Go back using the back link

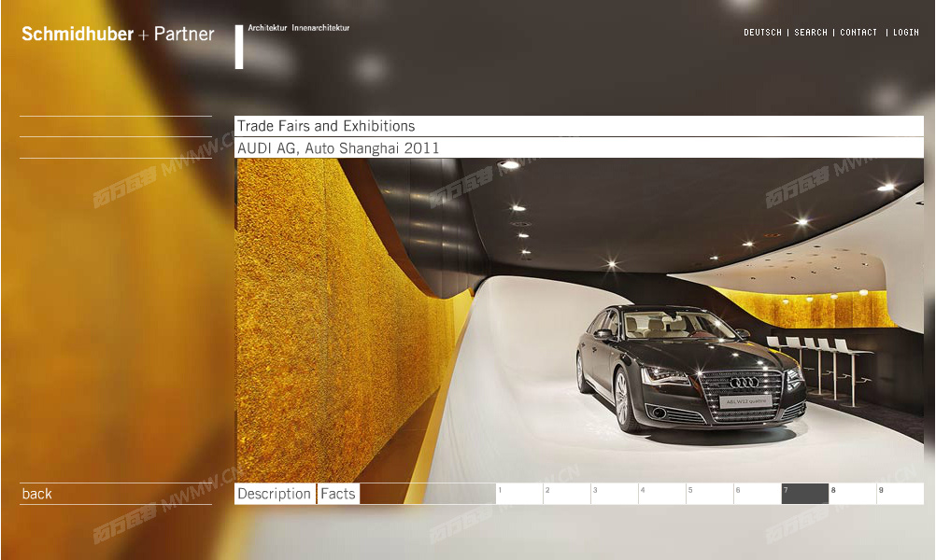[37, 494]
